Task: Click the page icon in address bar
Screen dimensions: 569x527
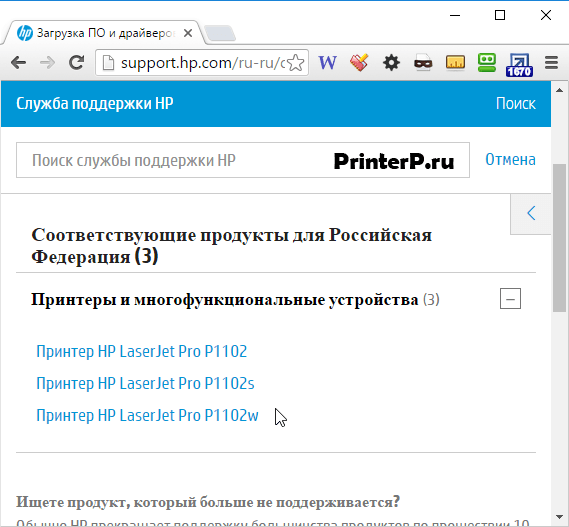Action: coord(108,63)
